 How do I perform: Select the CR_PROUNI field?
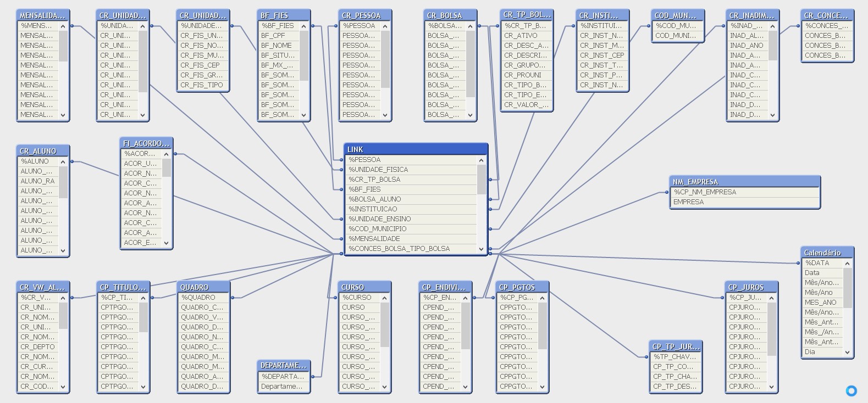click(527, 75)
